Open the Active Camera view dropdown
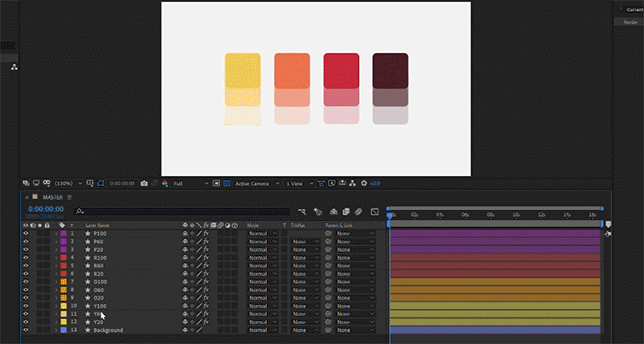This screenshot has height=344, width=644. [258, 184]
